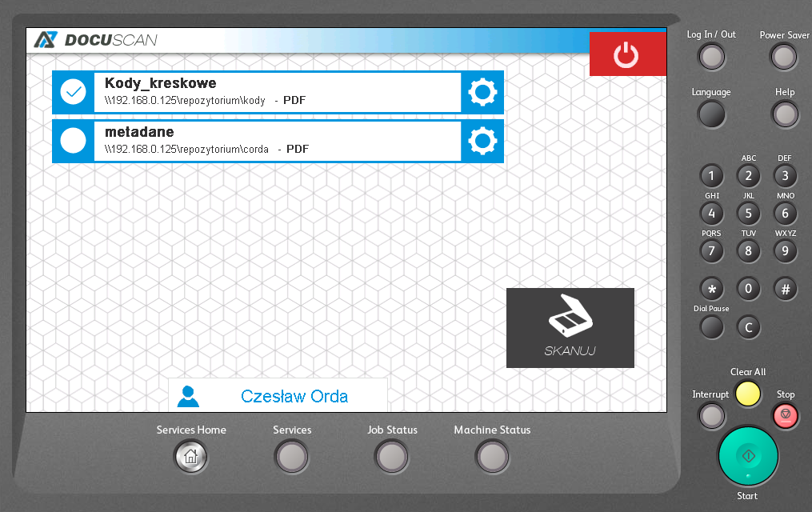
Task: Tap keypad digit 9 WXYZ
Action: [785, 251]
